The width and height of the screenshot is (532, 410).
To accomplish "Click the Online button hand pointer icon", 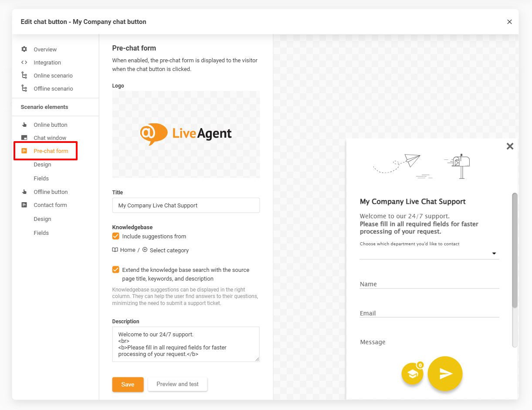I will 24,125.
